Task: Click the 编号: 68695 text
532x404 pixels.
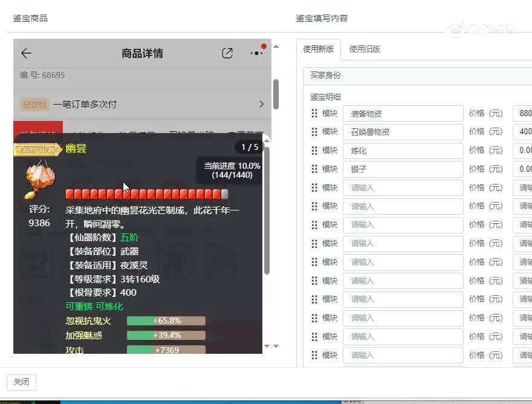Action: pyautogui.click(x=42, y=75)
